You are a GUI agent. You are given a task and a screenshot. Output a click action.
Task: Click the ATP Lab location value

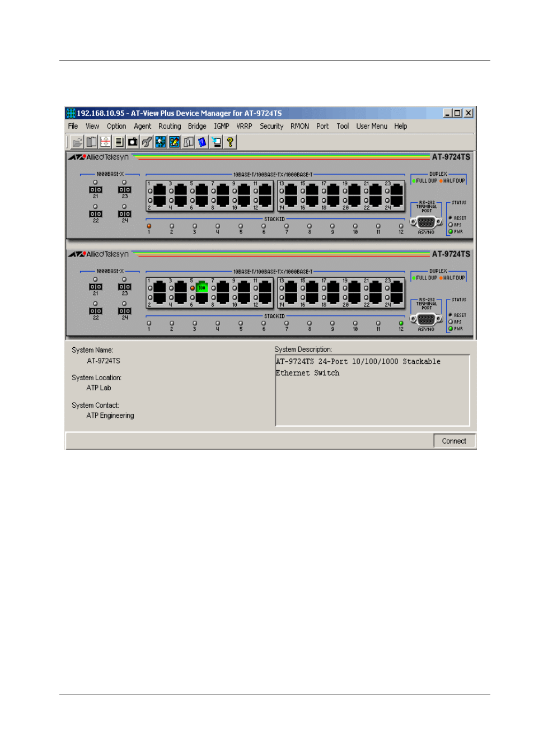coord(99,388)
